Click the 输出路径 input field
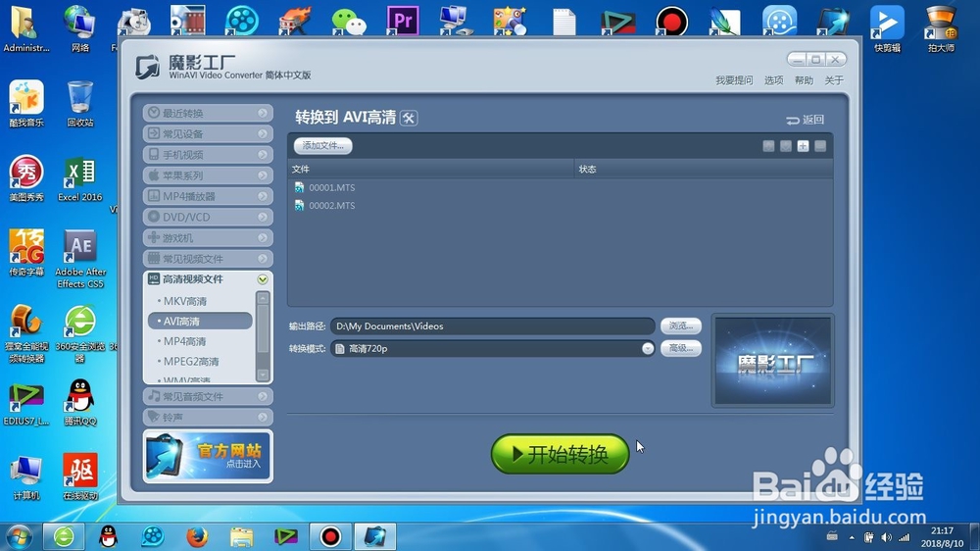 pyautogui.click(x=493, y=326)
